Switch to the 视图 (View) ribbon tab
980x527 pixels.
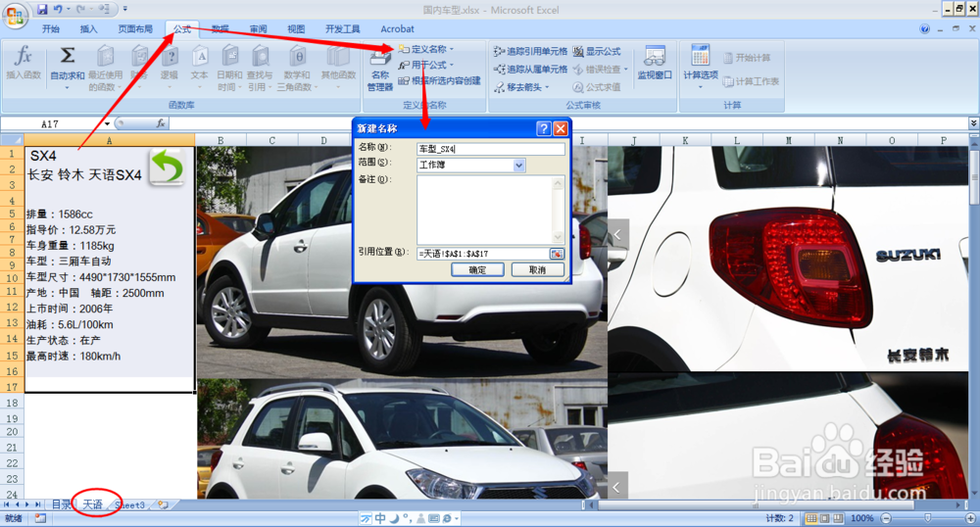click(296, 28)
